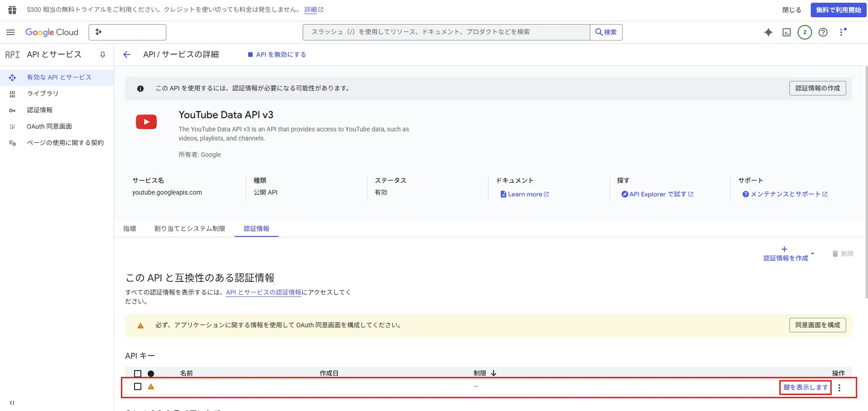Focus the resource search field

446,32
